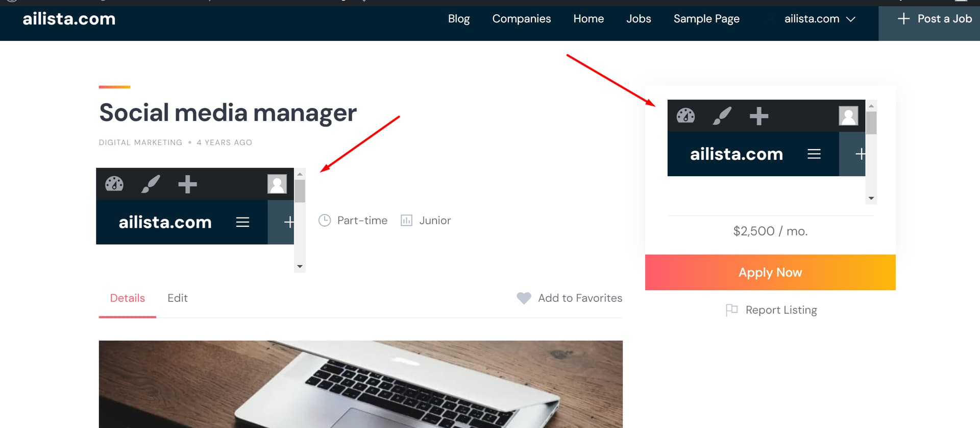
Task: Switch to the Edit tab
Action: [178, 298]
